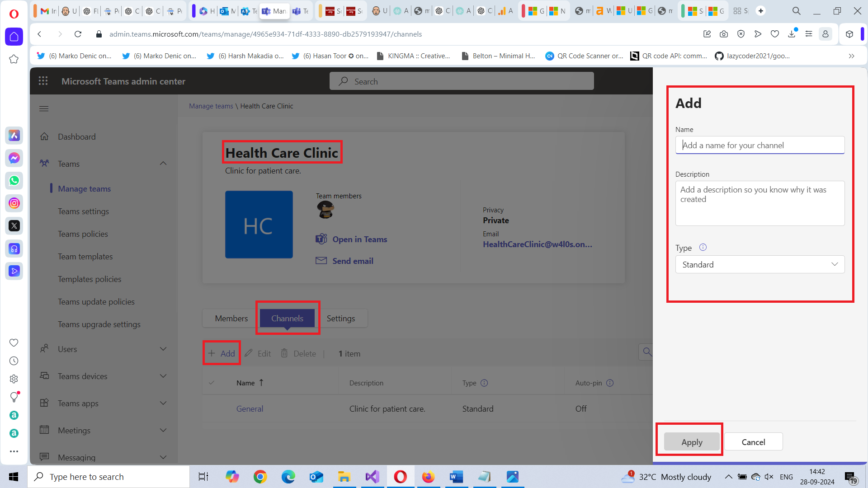Open X (Twitter) in Opera sidebar
Image resolution: width=868 pixels, height=488 pixels.
pos(14,225)
